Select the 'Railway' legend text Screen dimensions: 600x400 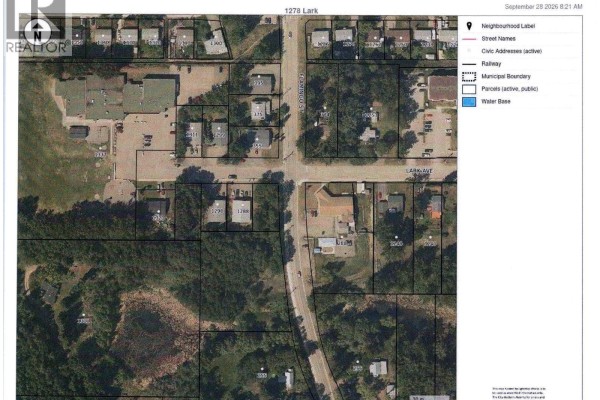coord(491,64)
